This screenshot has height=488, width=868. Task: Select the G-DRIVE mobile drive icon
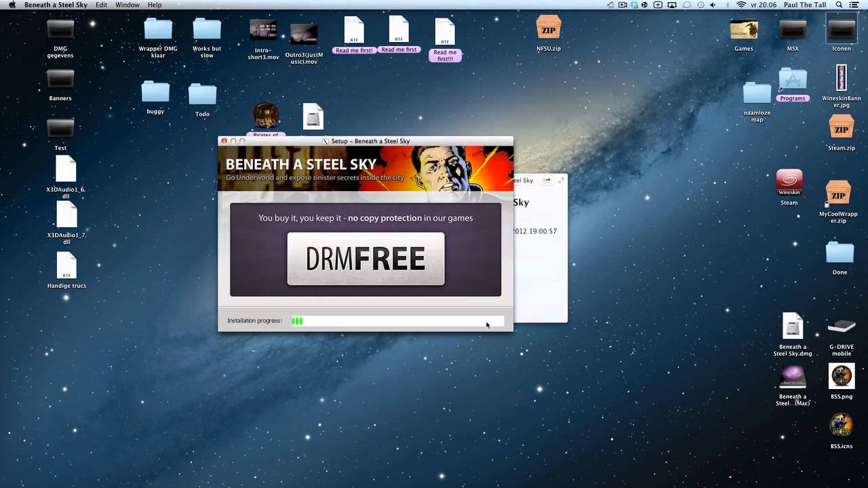[x=842, y=327]
